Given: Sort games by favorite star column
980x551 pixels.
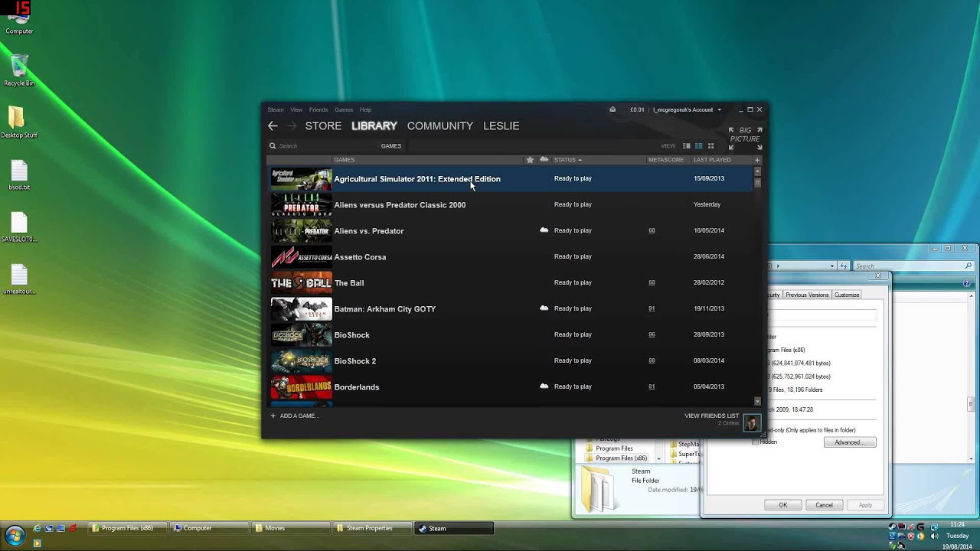Looking at the screenshot, I should click(x=530, y=160).
